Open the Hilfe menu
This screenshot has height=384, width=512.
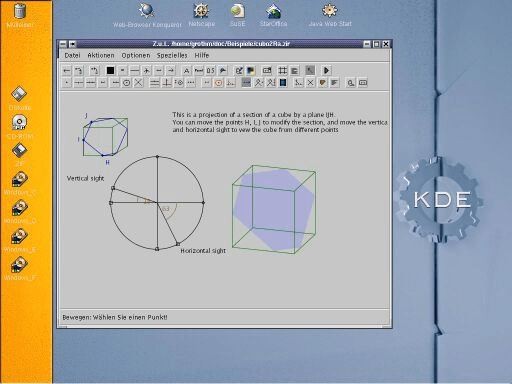[x=202, y=55]
